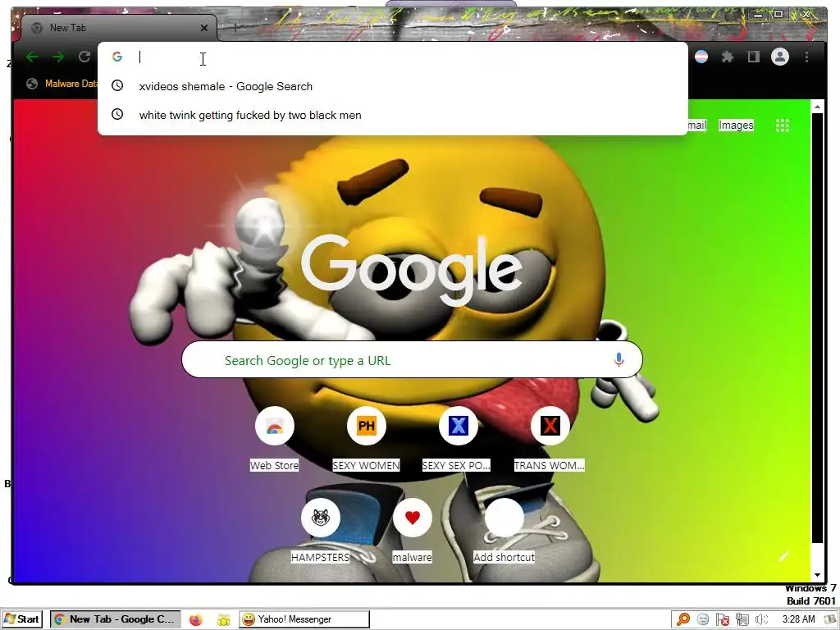Click the yellow taskbar icon beside Firefox
This screenshot has height=630, width=840.
click(223, 619)
